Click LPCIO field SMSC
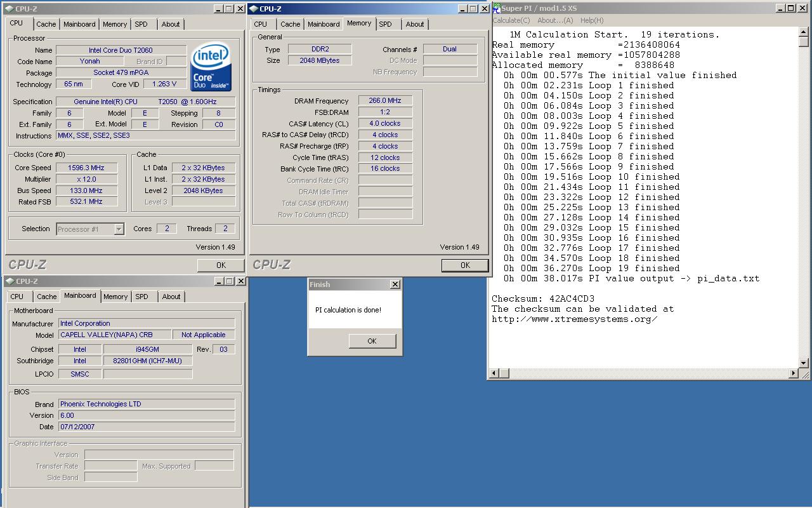812x508 pixels. pyautogui.click(x=79, y=374)
